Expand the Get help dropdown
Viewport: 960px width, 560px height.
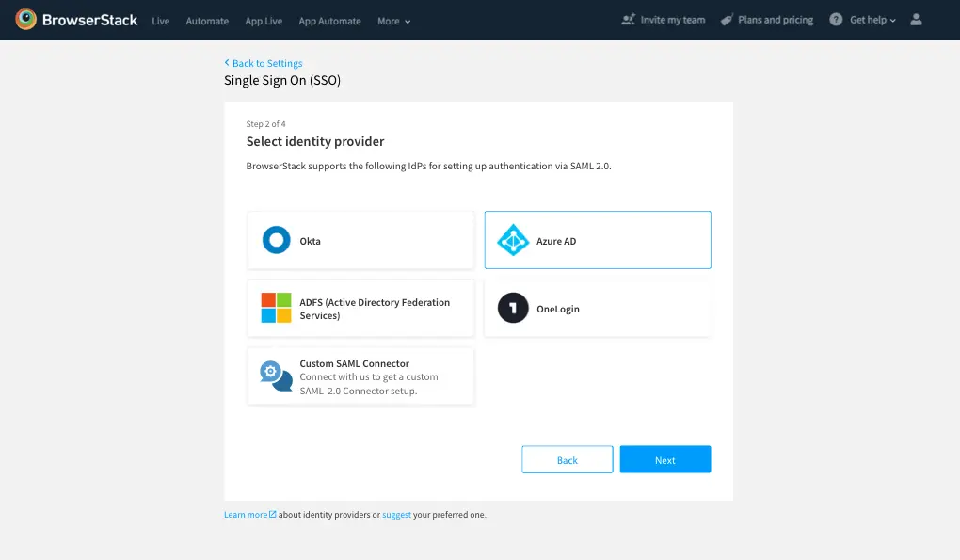[x=872, y=20]
